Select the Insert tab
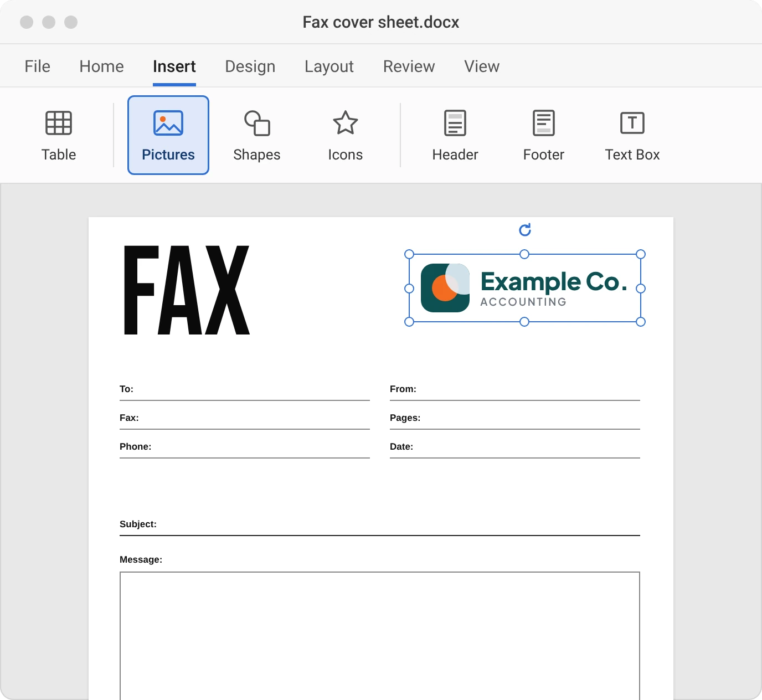This screenshot has height=700, width=762. pyautogui.click(x=174, y=66)
